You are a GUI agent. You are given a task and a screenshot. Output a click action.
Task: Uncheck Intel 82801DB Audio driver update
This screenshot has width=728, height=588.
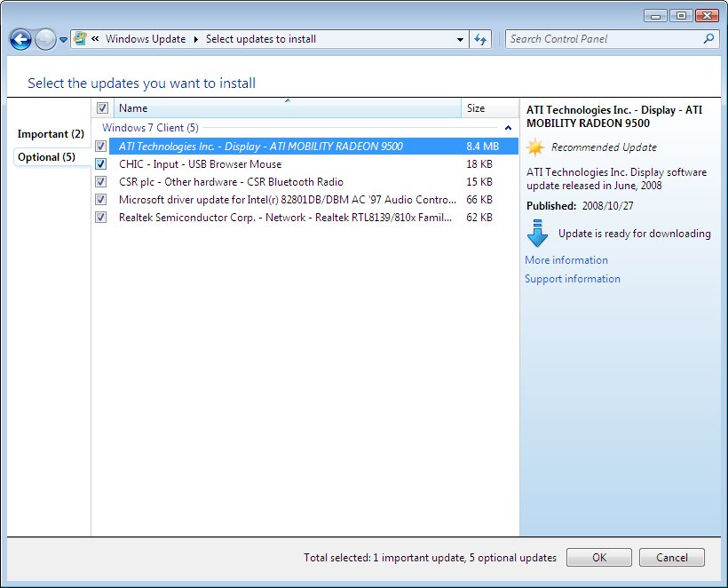point(100,199)
